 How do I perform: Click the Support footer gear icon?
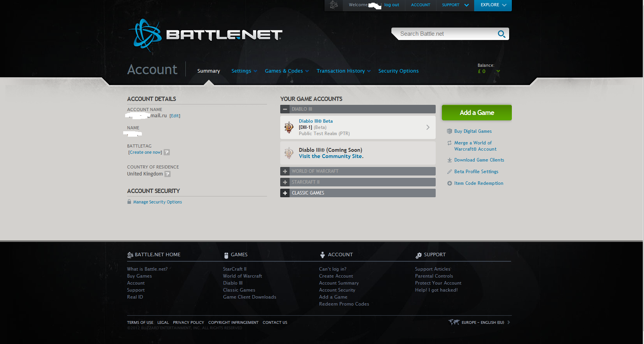point(419,255)
